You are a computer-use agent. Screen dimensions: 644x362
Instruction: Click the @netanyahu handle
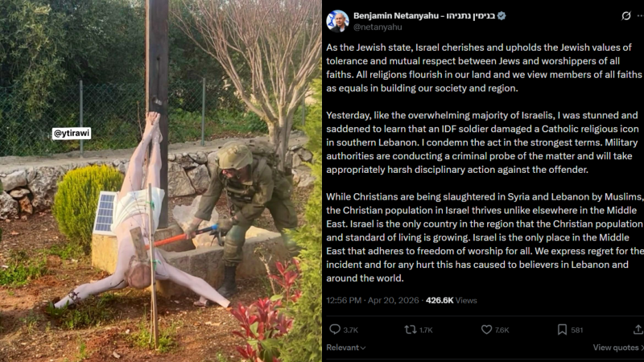[378, 27]
